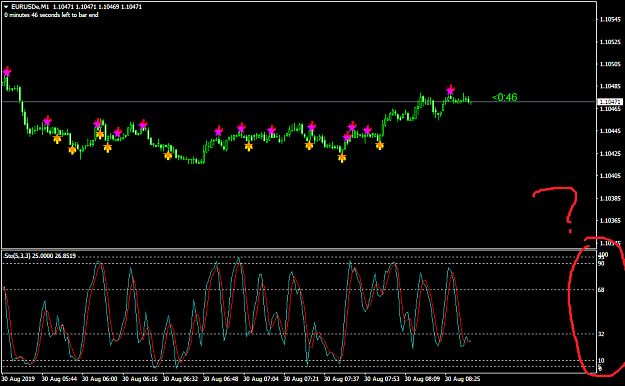
Task: Click the 1.10445 price axis label
Action: coord(610,131)
